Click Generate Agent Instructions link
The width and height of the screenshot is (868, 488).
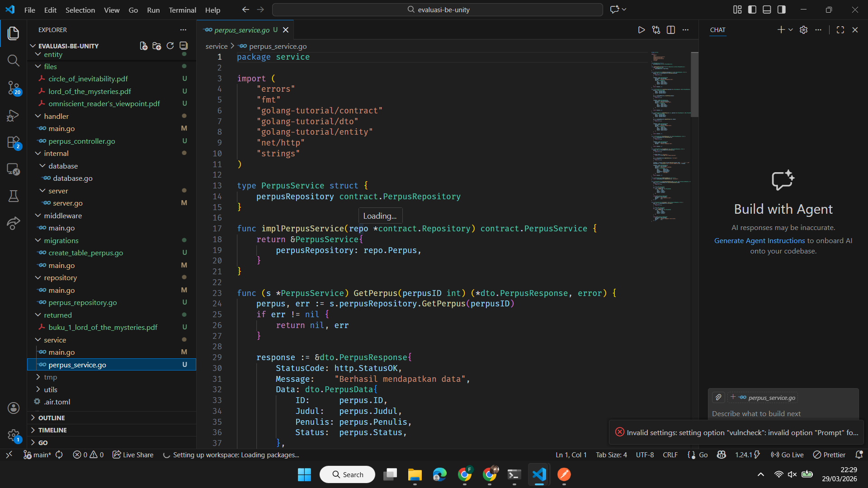[759, 240]
